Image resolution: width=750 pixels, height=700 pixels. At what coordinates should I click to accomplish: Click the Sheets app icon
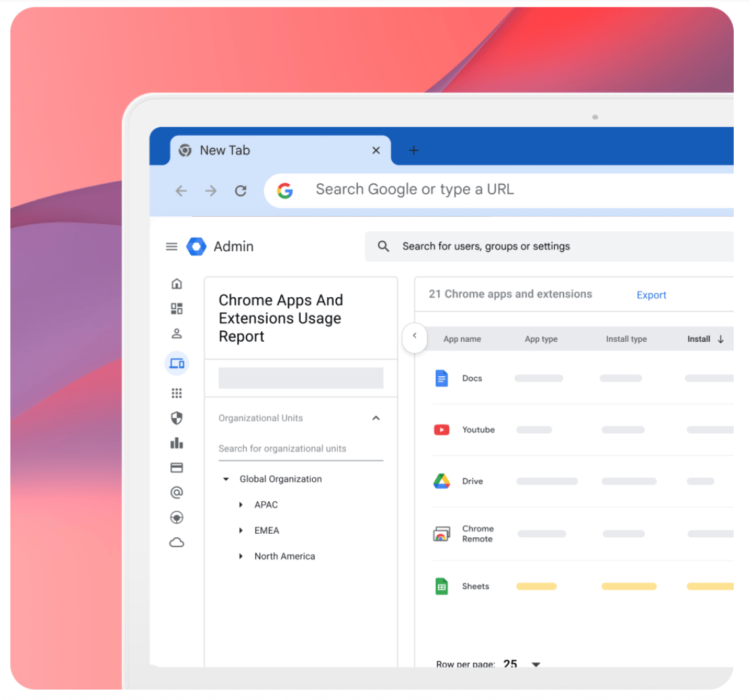point(441,586)
